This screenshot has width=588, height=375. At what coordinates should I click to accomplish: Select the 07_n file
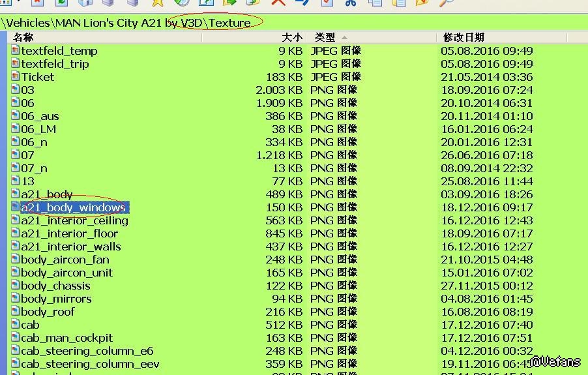[x=34, y=168]
